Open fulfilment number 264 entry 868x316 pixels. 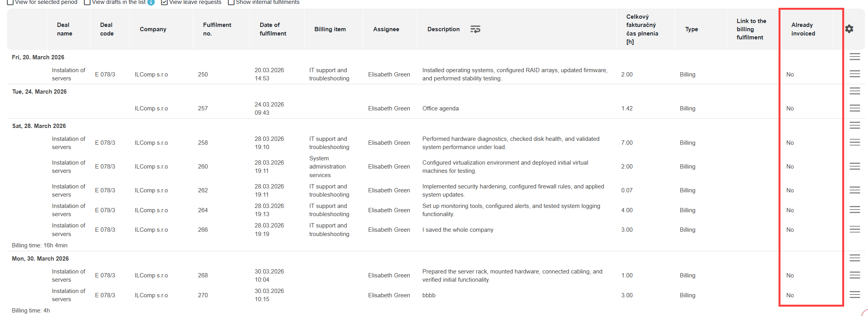pos(203,210)
